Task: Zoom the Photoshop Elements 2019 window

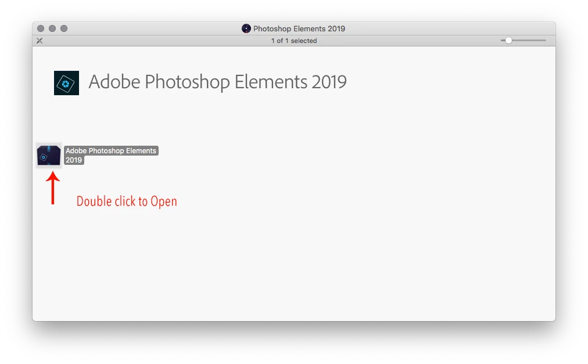Action: pos(64,28)
